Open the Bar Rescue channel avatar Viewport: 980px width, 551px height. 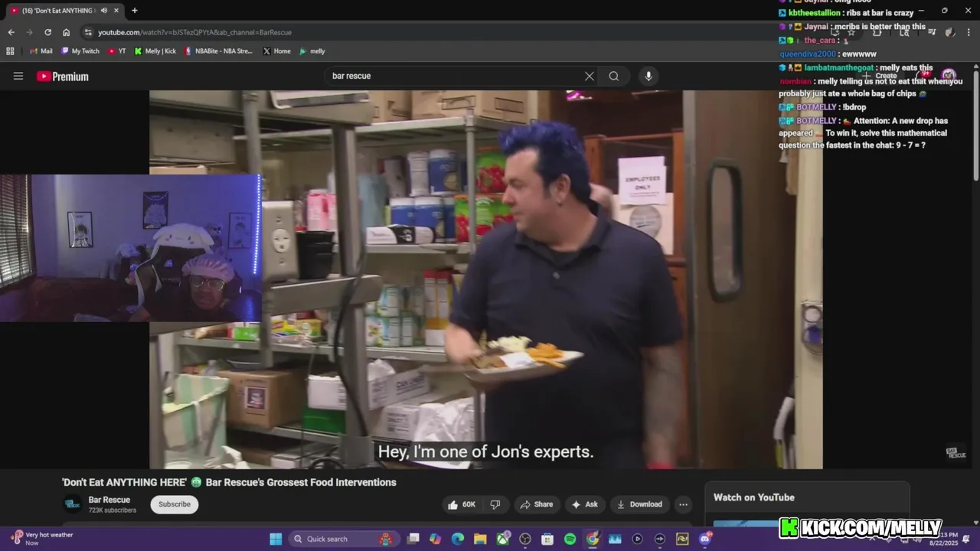72,504
